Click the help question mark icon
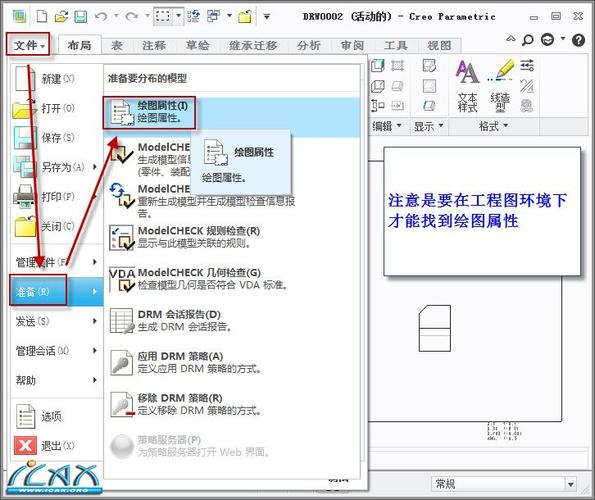The height and width of the screenshot is (500, 595). tap(578, 39)
